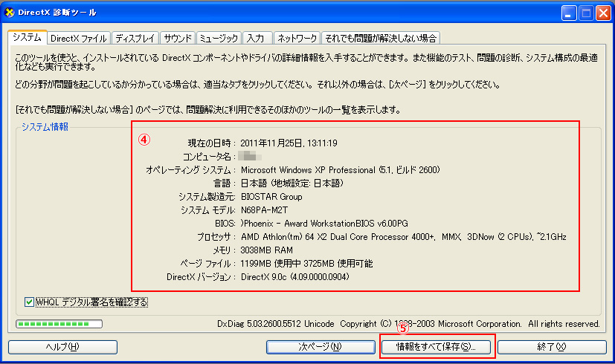Screen dimensions: 615x364
Task: Toggle the WHQL デジタル署名を確認する checkbox
Action: pyautogui.click(x=29, y=302)
